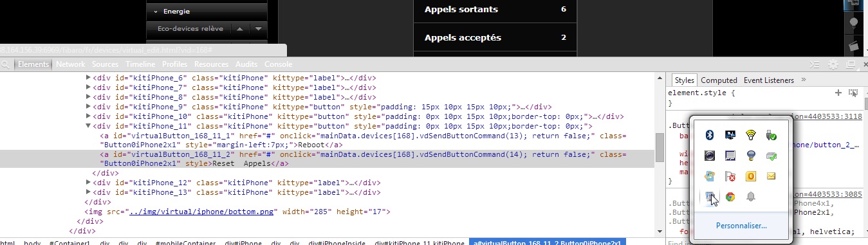This screenshot has width=868, height=245.
Task: Open the Timeline tab
Action: (x=140, y=64)
